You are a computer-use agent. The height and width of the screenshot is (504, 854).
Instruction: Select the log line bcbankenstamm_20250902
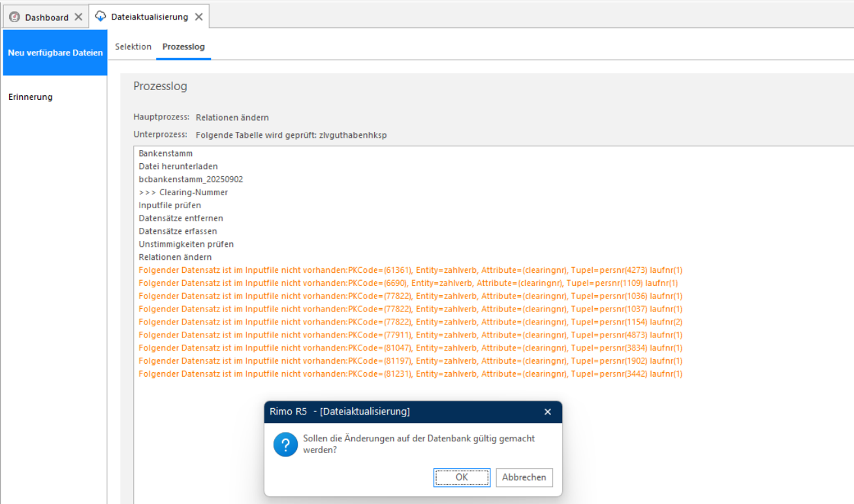(x=191, y=179)
